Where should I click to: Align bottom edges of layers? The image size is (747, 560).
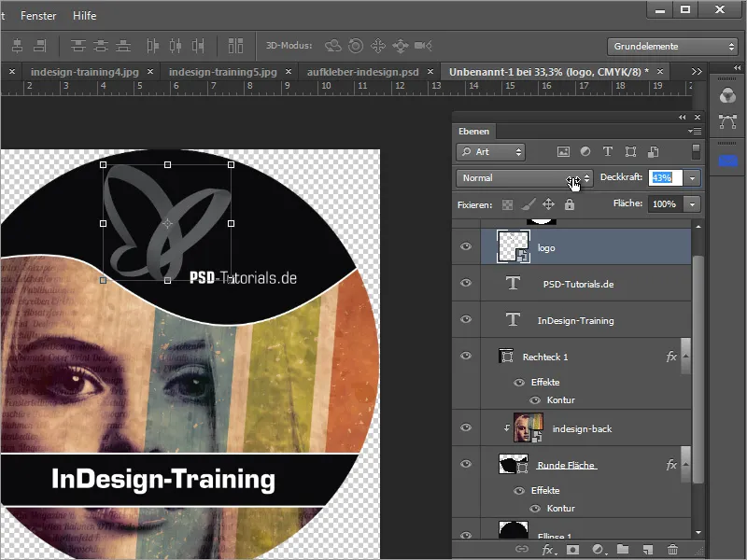pyautogui.click(x=123, y=46)
